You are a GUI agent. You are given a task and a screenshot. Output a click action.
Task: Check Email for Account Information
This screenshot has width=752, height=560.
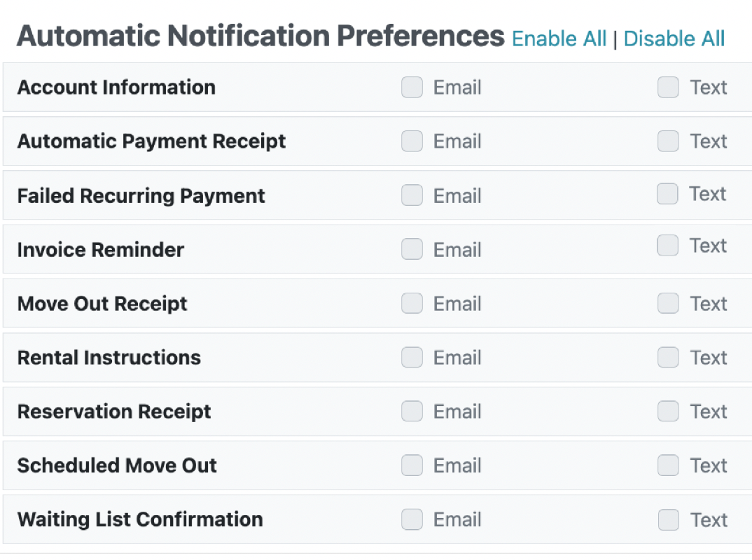(x=412, y=87)
